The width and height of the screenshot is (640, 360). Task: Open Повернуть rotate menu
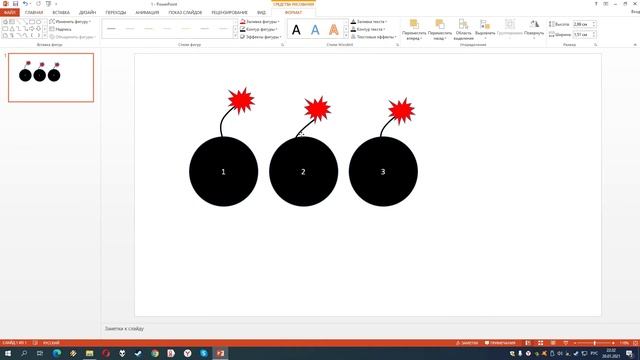point(534,29)
